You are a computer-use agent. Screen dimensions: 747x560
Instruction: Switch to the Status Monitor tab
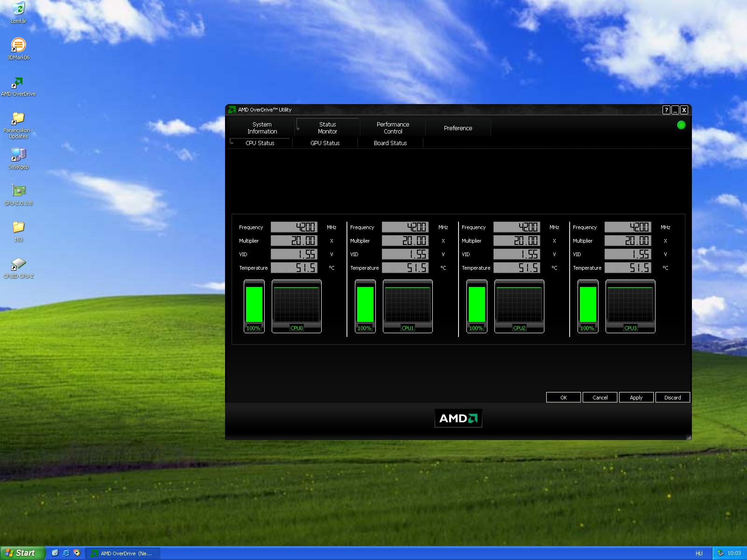coord(327,128)
